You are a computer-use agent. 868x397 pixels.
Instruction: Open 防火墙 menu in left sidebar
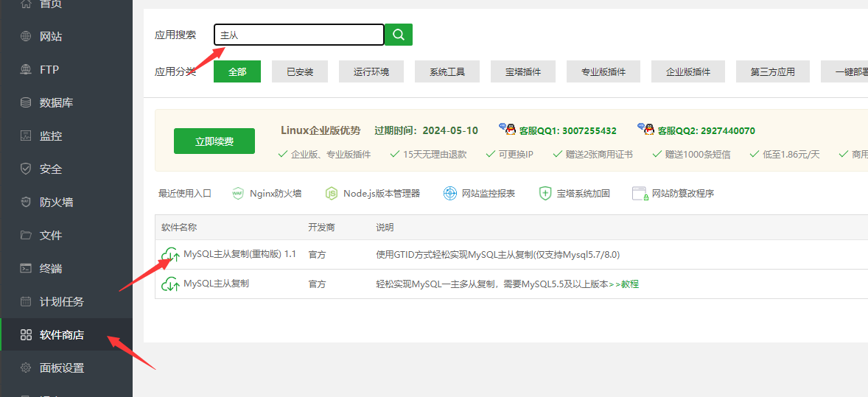66,202
